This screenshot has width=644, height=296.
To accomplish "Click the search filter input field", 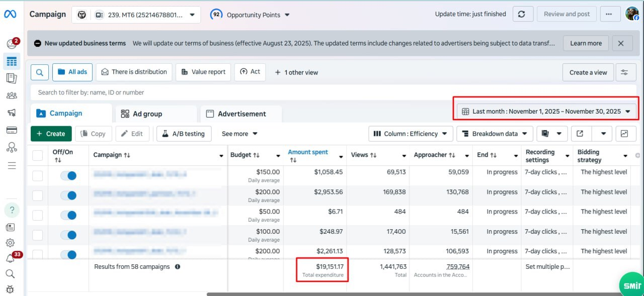I will coord(332,92).
